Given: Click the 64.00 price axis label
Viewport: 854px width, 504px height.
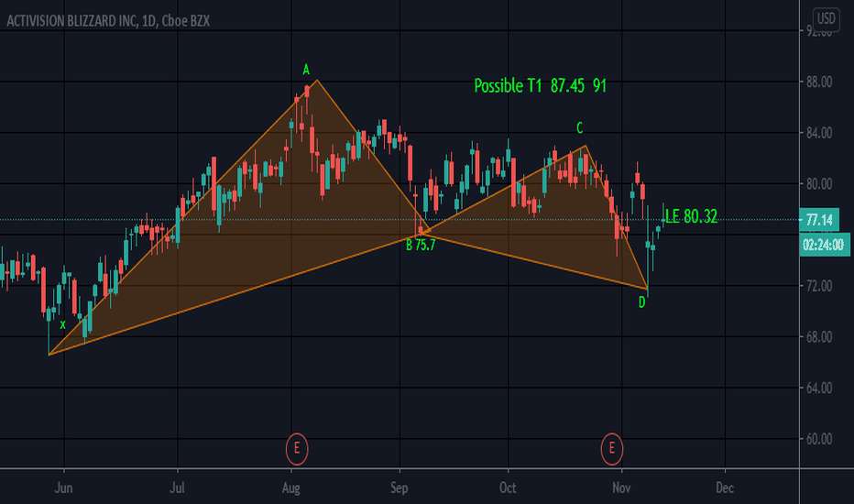Looking at the screenshot, I should click(x=819, y=388).
